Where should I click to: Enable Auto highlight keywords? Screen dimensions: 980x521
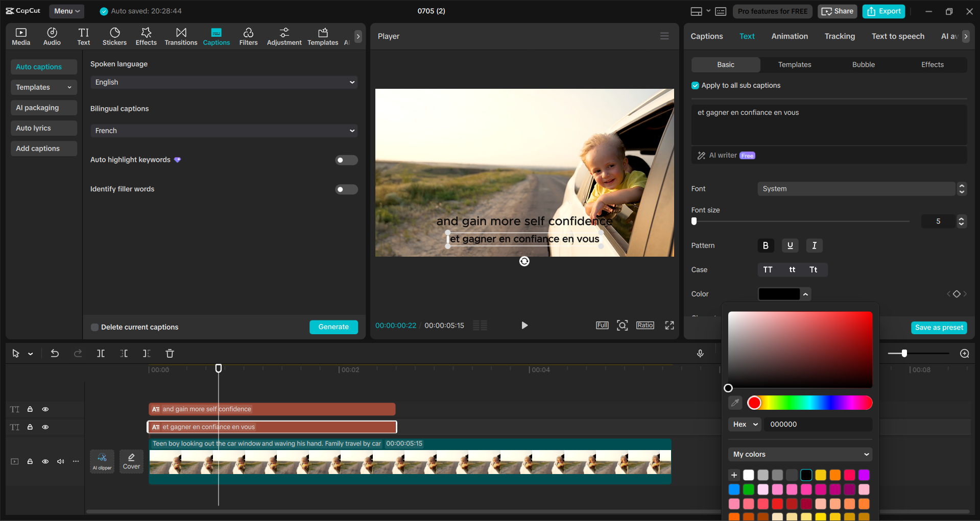pyautogui.click(x=346, y=160)
